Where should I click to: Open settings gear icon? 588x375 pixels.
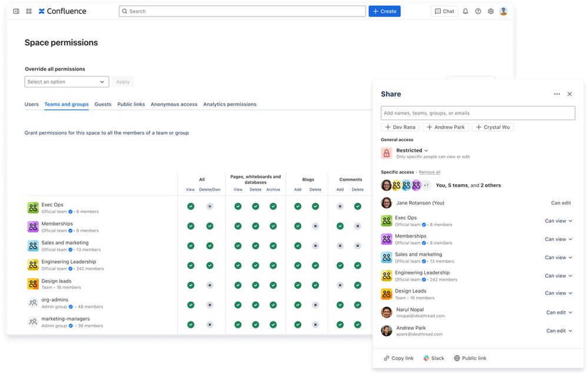tap(491, 11)
